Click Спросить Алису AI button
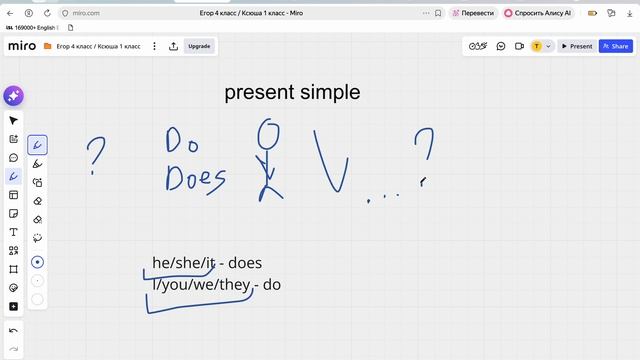 (538, 13)
